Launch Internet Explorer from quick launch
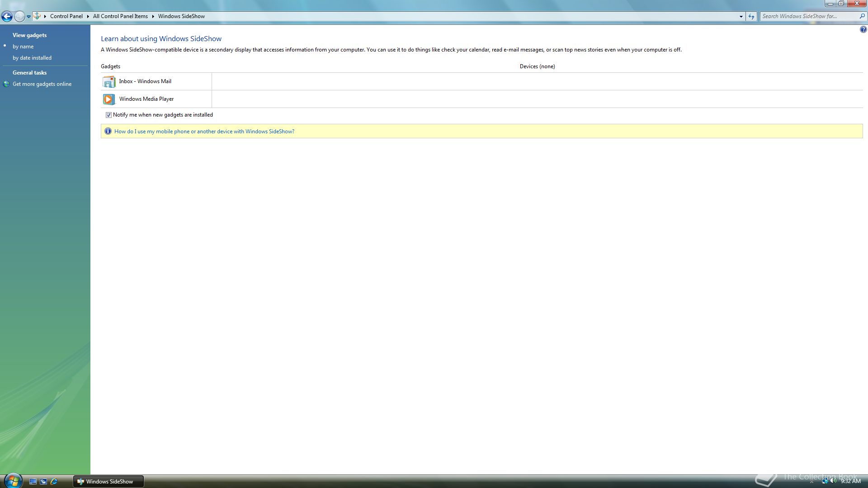 tap(54, 482)
